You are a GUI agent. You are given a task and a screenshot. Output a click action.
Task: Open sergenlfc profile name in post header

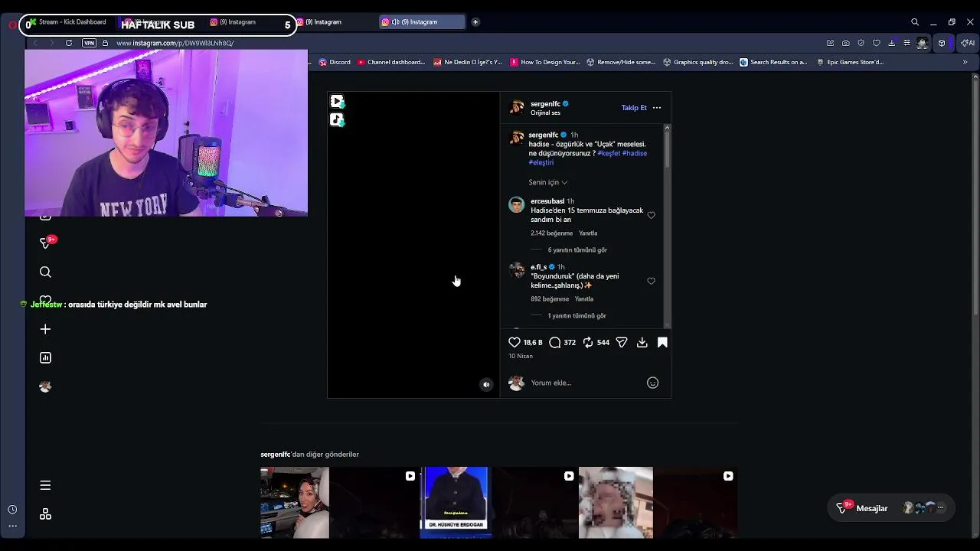(545, 104)
